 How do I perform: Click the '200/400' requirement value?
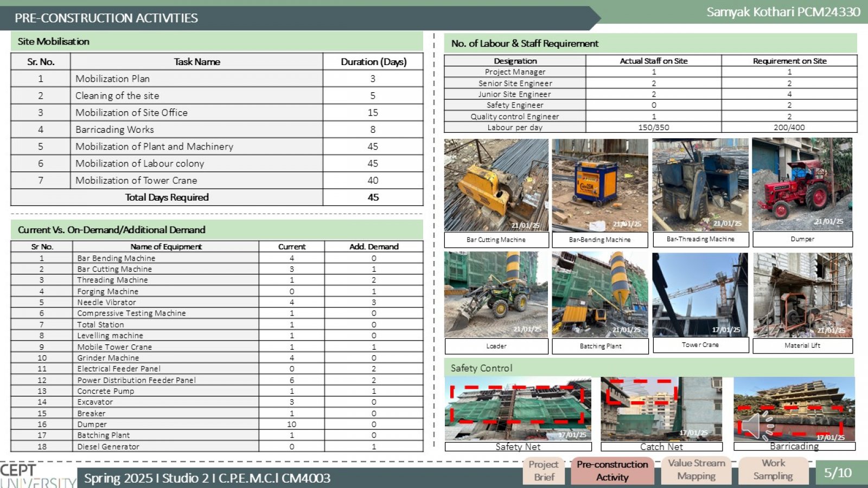tap(789, 127)
